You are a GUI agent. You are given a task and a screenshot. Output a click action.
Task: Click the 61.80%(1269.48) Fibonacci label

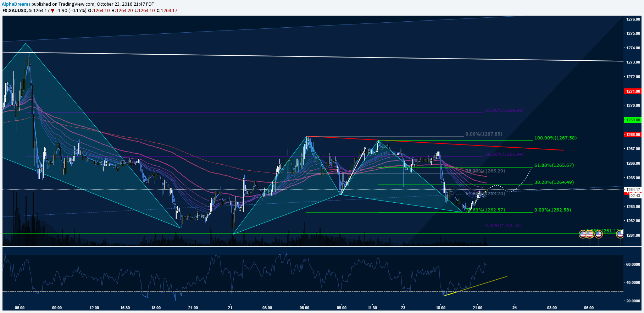coord(505,110)
